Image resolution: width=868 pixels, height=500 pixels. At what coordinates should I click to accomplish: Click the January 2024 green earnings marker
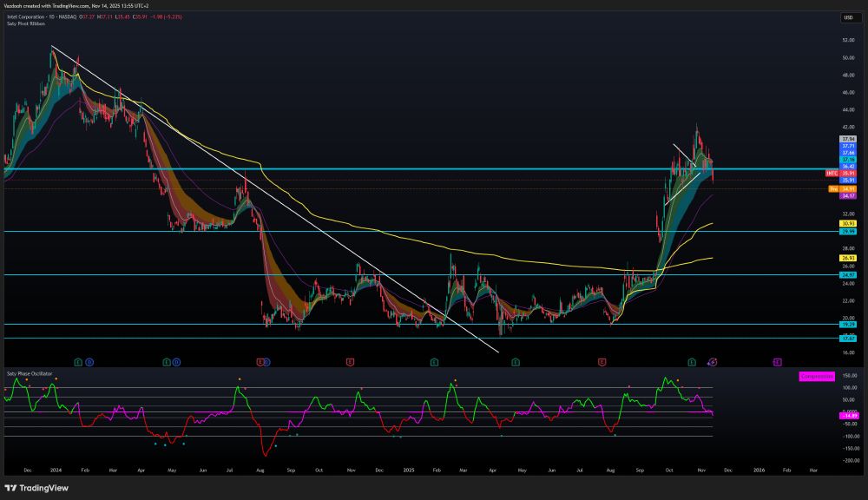78,362
